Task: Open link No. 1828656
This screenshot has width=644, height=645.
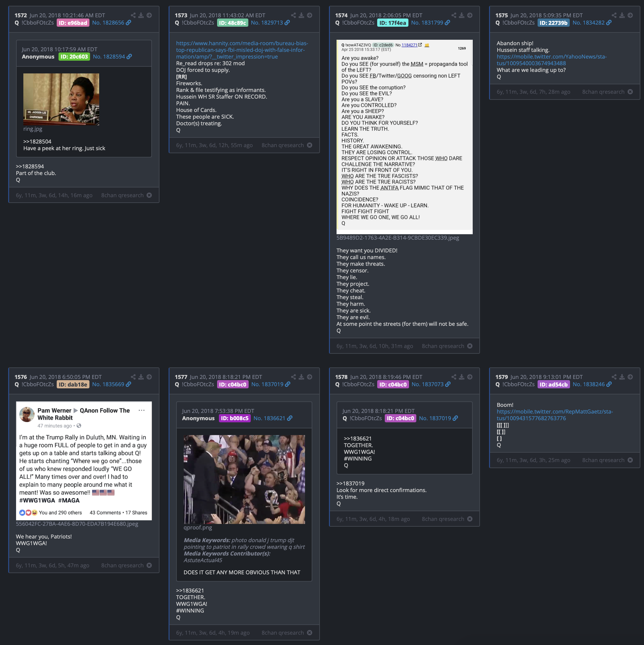Action: coord(112,23)
